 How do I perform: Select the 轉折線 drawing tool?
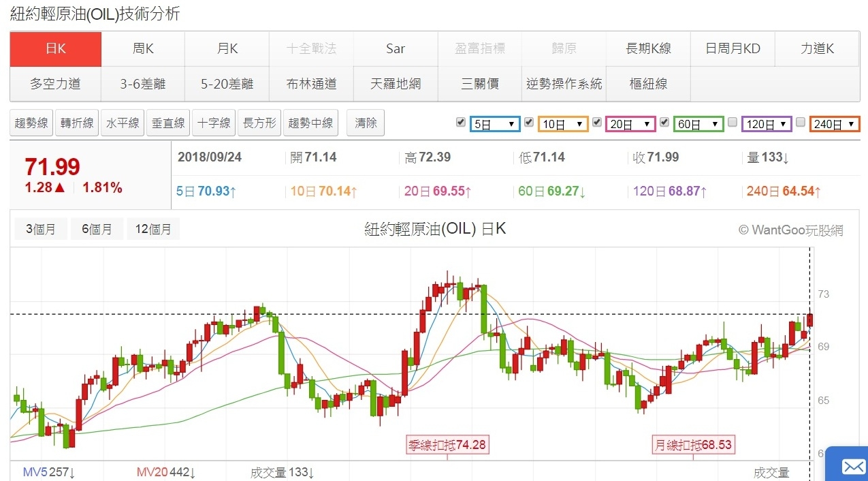click(77, 123)
